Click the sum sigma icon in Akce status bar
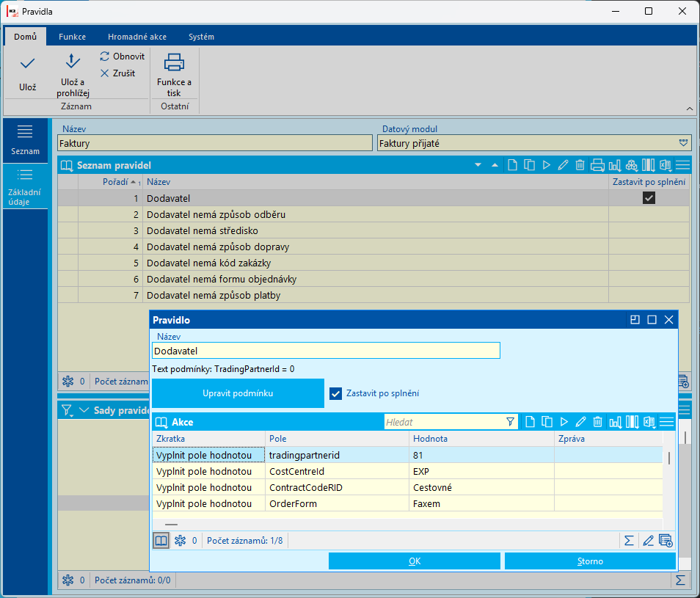This screenshot has width=700, height=598. click(629, 541)
